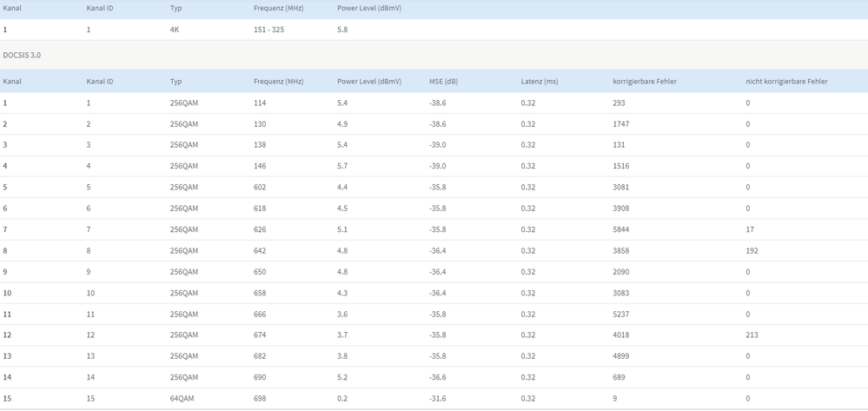
Task: Click the MSE (dB) column header
Action: coord(443,82)
